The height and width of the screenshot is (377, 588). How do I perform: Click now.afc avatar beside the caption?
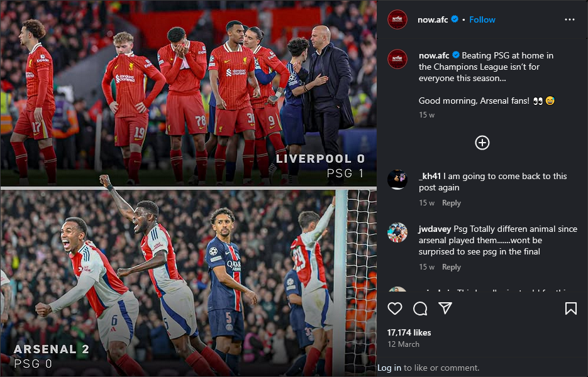pos(397,59)
